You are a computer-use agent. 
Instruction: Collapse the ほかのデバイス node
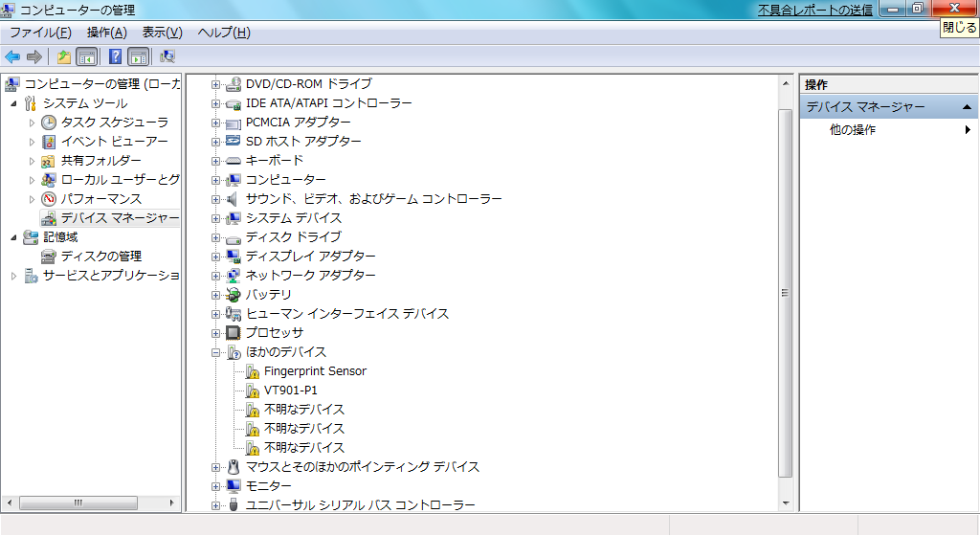pyautogui.click(x=215, y=353)
